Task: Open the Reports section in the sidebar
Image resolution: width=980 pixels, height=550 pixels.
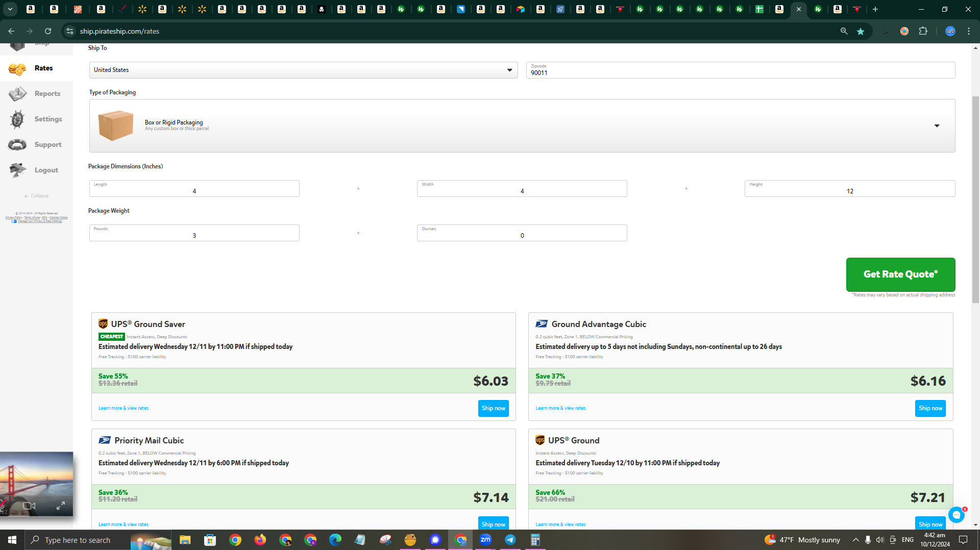Action: [x=36, y=94]
